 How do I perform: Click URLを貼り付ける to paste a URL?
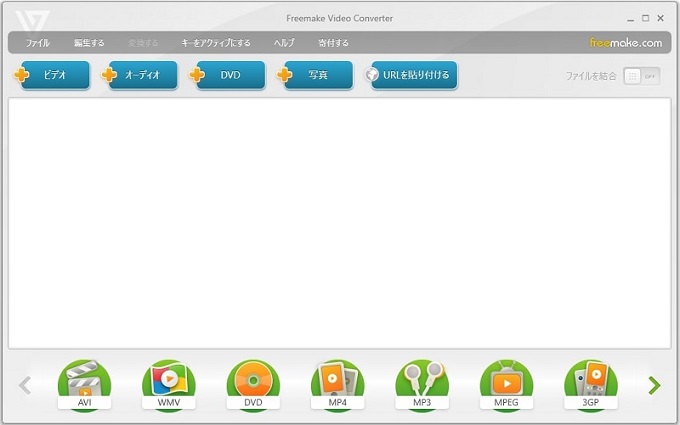[x=411, y=75]
